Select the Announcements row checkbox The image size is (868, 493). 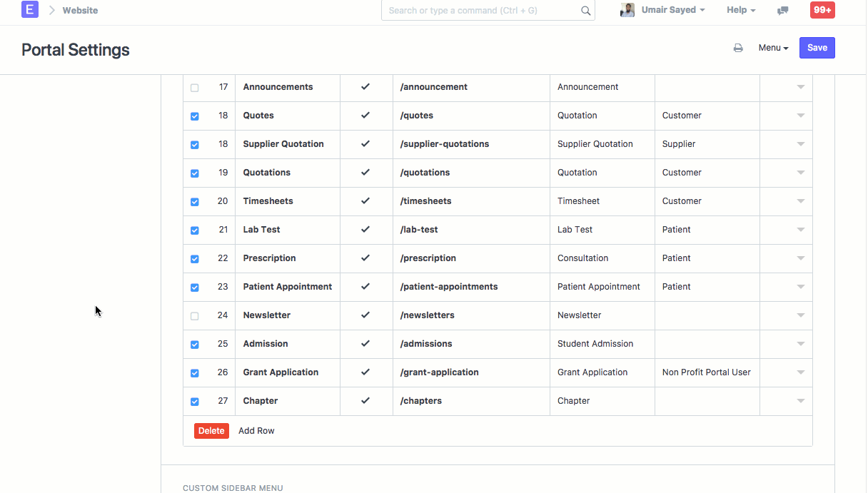point(195,88)
